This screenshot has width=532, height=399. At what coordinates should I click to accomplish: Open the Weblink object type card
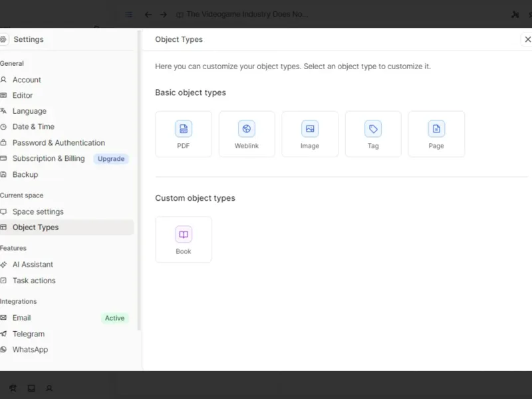tap(247, 134)
